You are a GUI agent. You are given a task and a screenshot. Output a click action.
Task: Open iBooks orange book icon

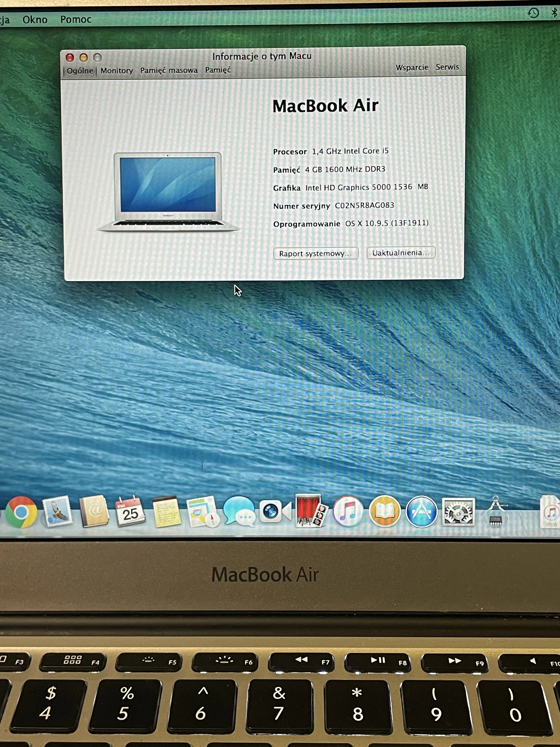(x=384, y=511)
